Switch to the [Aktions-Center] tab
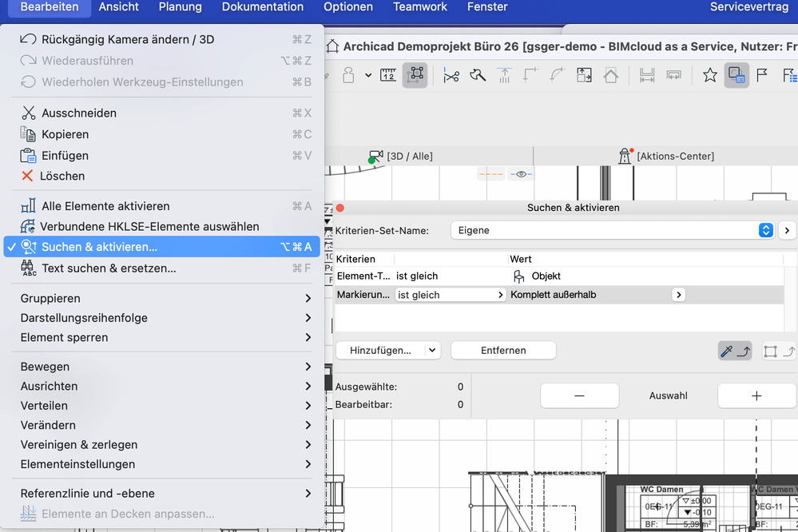 [666, 156]
